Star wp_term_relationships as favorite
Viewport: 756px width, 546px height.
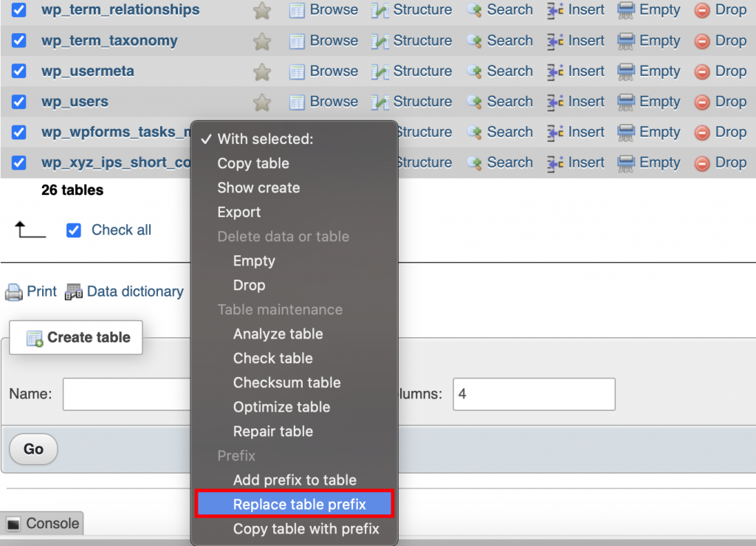click(262, 10)
